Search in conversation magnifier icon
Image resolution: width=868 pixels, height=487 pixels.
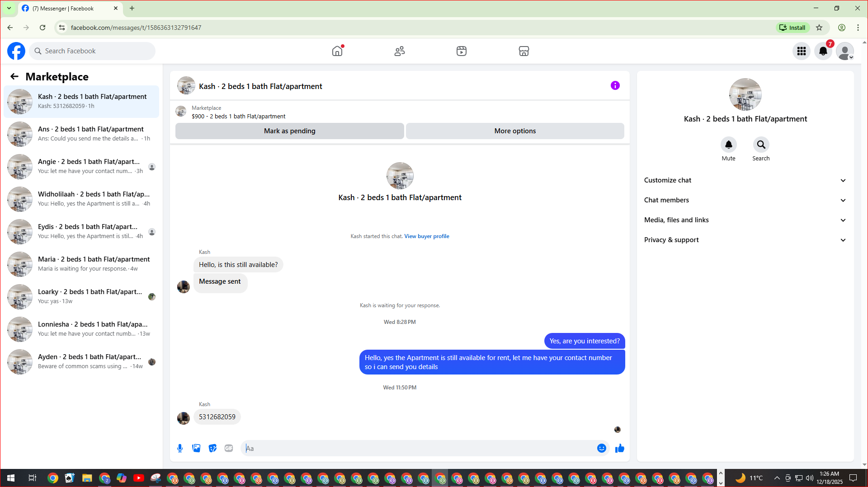coord(761,145)
